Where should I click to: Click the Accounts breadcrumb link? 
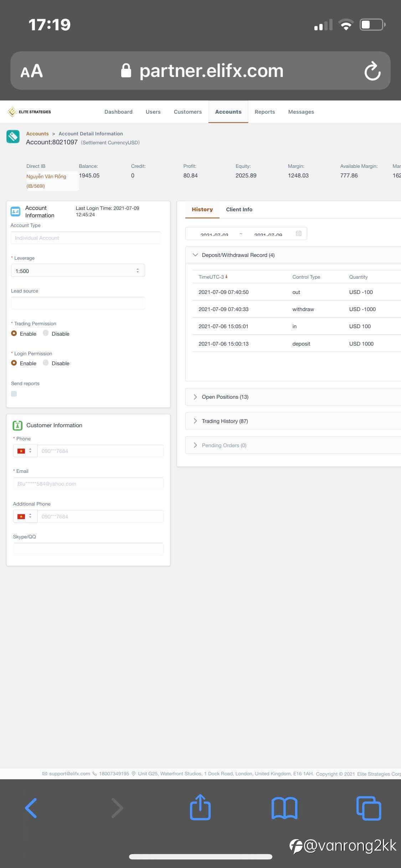click(x=37, y=134)
